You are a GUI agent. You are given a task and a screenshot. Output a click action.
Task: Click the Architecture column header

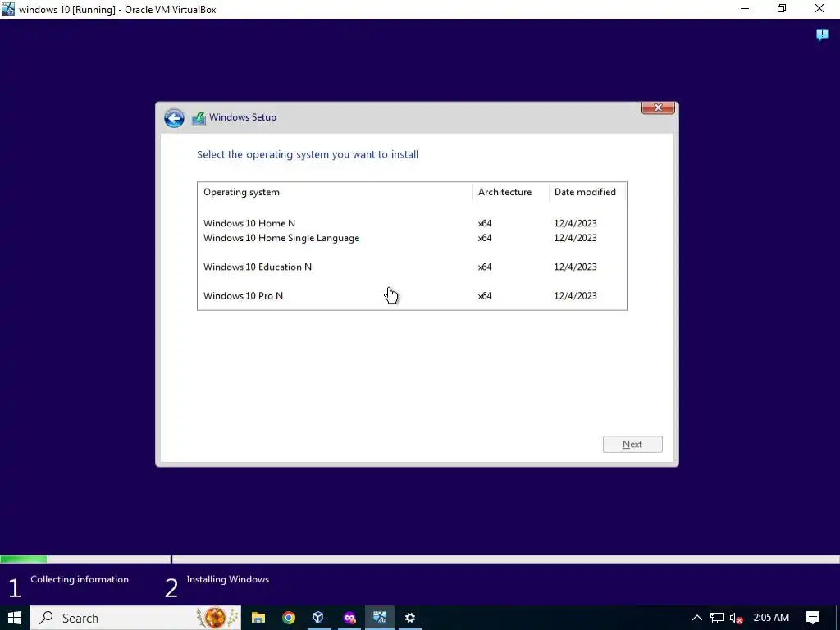point(511,192)
